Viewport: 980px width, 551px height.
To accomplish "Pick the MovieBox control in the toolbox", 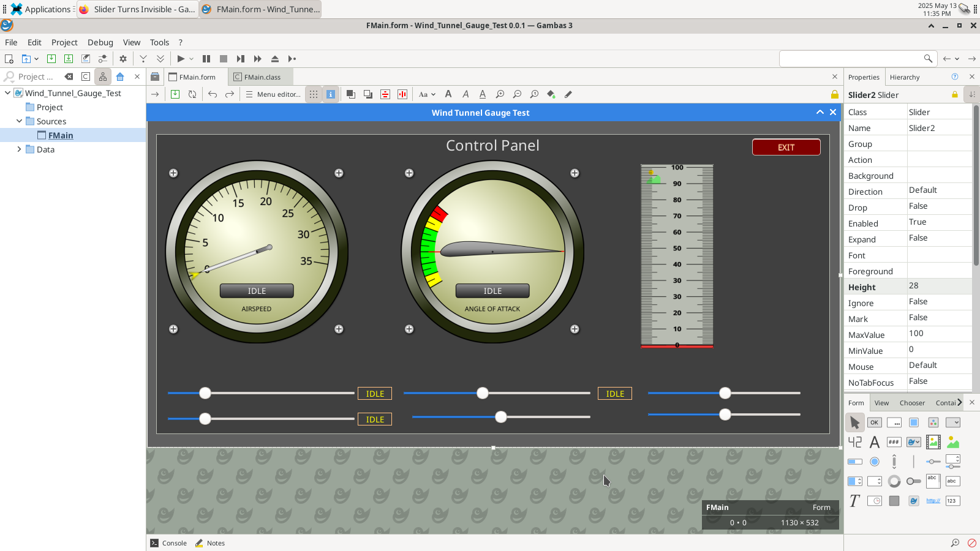I will pyautogui.click(x=933, y=442).
